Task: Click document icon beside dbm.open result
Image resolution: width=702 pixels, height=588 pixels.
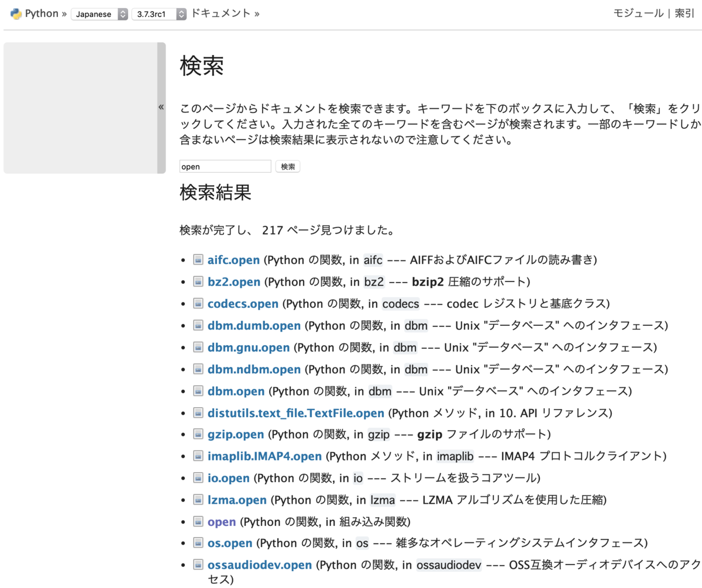Action: coord(198,391)
